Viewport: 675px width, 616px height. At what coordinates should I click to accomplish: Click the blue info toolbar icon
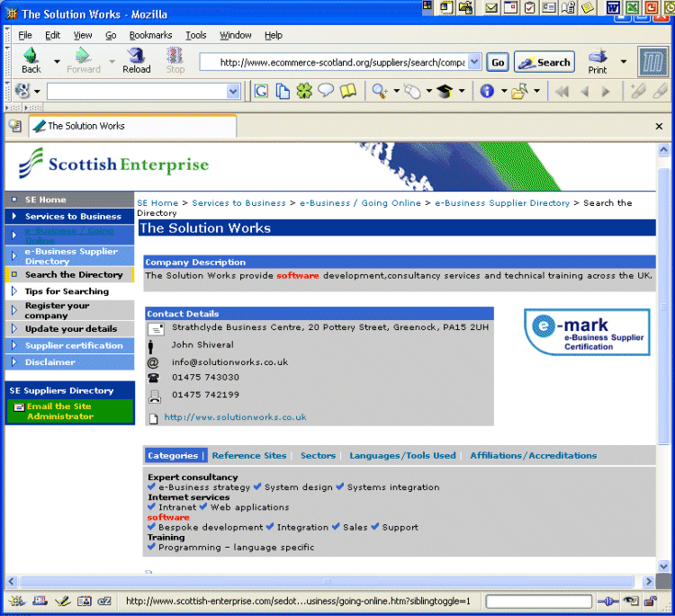[487, 91]
